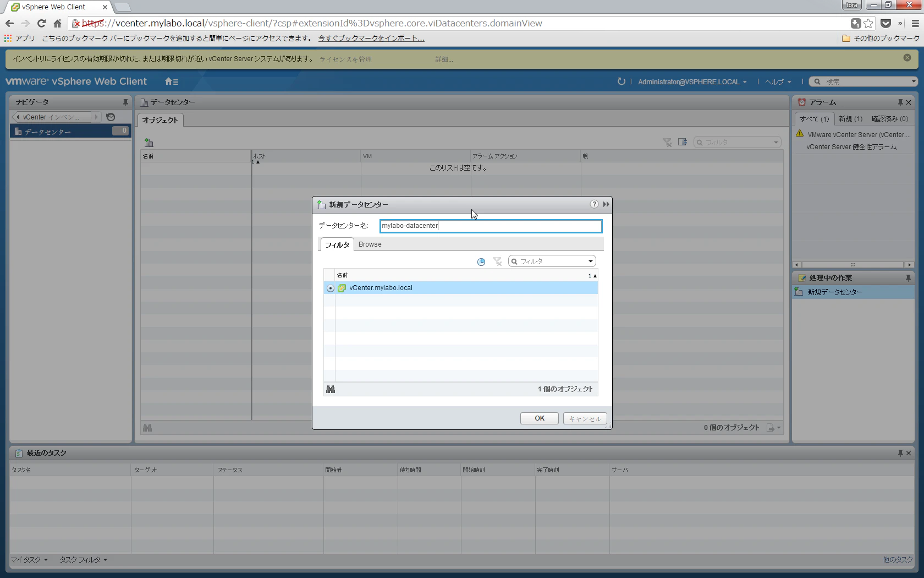This screenshot has width=924, height=578.
Task: Open the show/hide columns icon
Action: pyautogui.click(x=683, y=142)
